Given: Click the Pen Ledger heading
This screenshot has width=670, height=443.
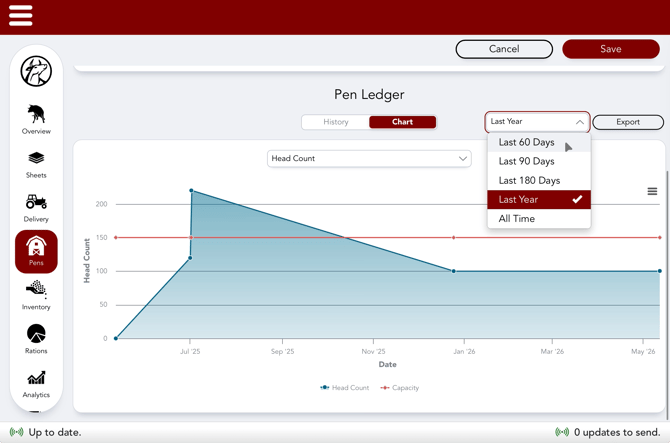Looking at the screenshot, I should click(369, 94).
